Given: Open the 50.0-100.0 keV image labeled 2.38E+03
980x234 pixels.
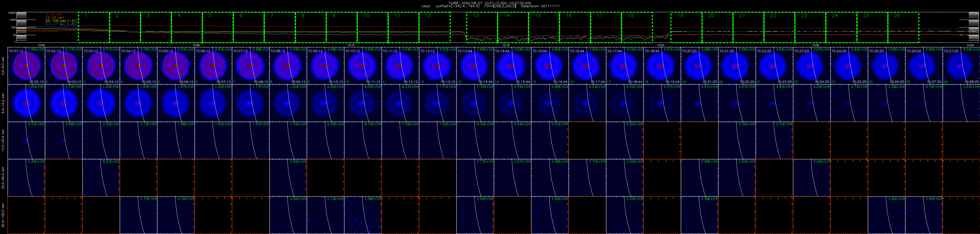Looking at the screenshot, I should [x=699, y=215].
